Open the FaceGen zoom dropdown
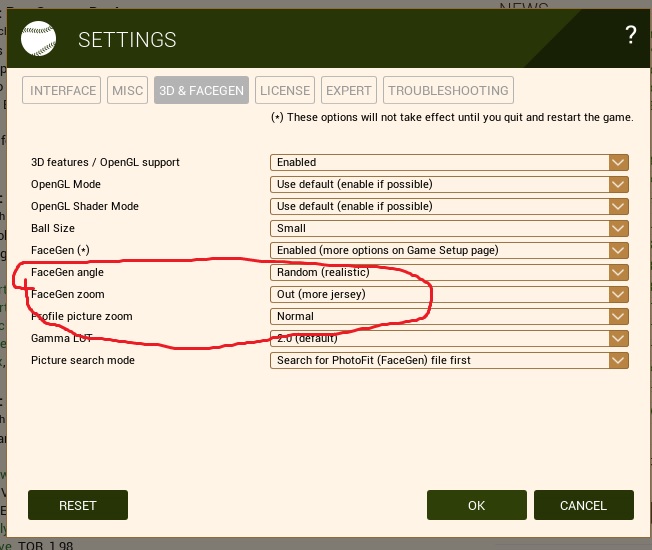652x550 pixels. point(449,294)
